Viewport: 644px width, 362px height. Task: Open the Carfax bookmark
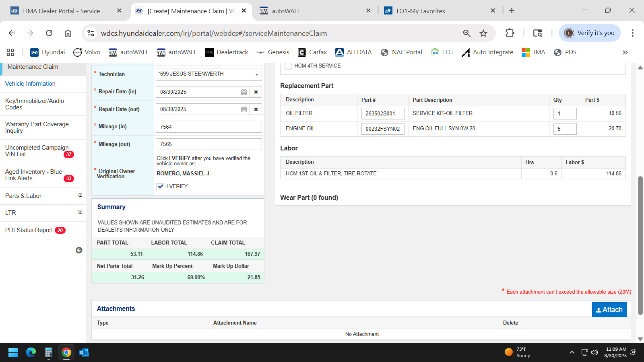tap(312, 52)
